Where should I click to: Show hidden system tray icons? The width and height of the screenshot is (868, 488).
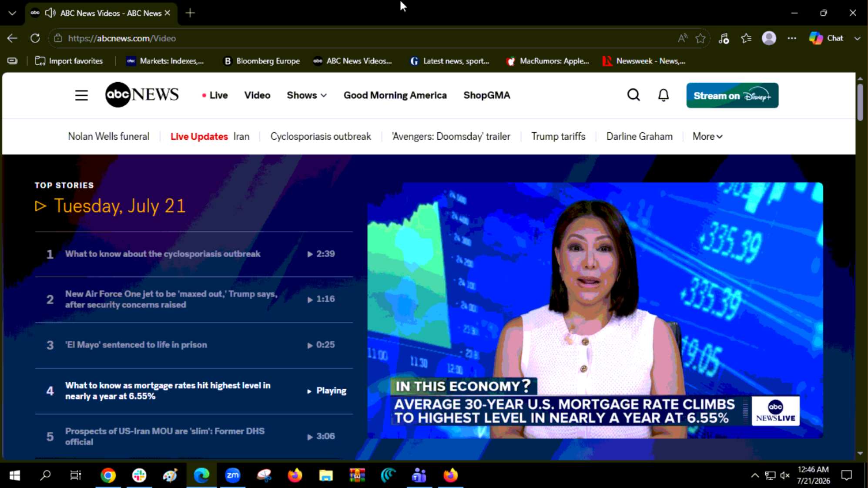point(755,475)
